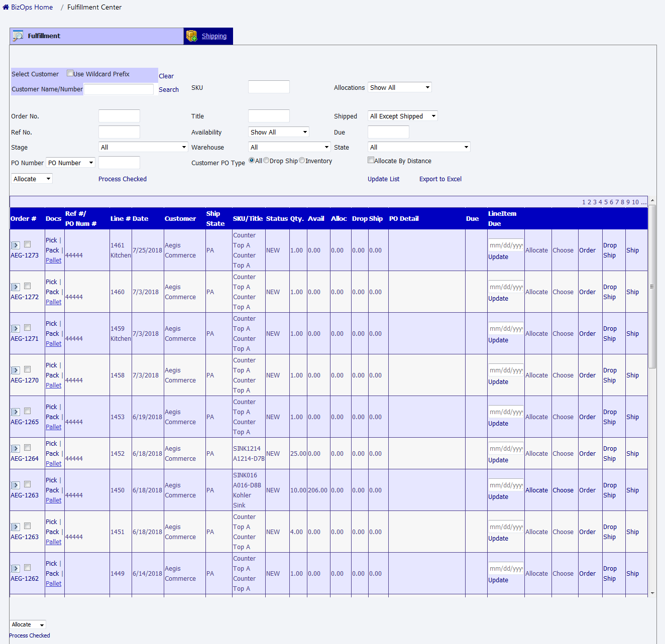Click the Update List link
Image resolution: width=665 pixels, height=644 pixels.
pyautogui.click(x=383, y=179)
